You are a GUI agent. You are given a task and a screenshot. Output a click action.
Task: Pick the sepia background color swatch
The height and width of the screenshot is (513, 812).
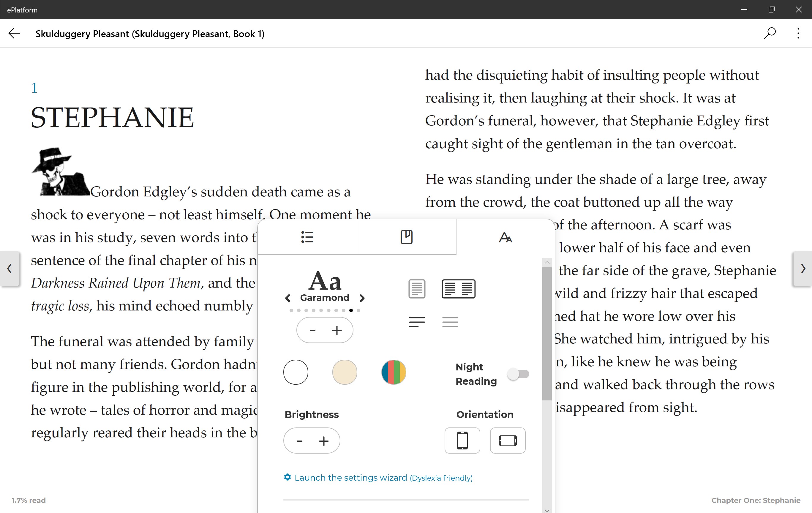(344, 372)
